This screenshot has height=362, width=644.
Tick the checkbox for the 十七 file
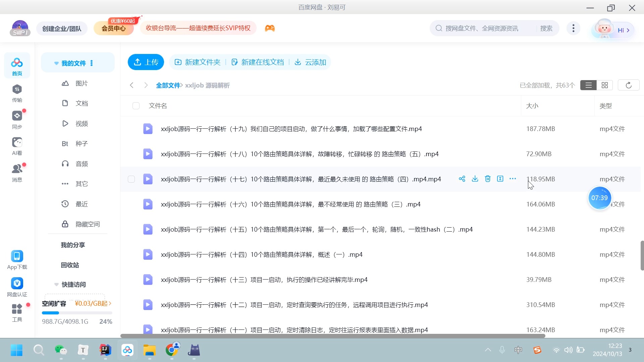(131, 179)
